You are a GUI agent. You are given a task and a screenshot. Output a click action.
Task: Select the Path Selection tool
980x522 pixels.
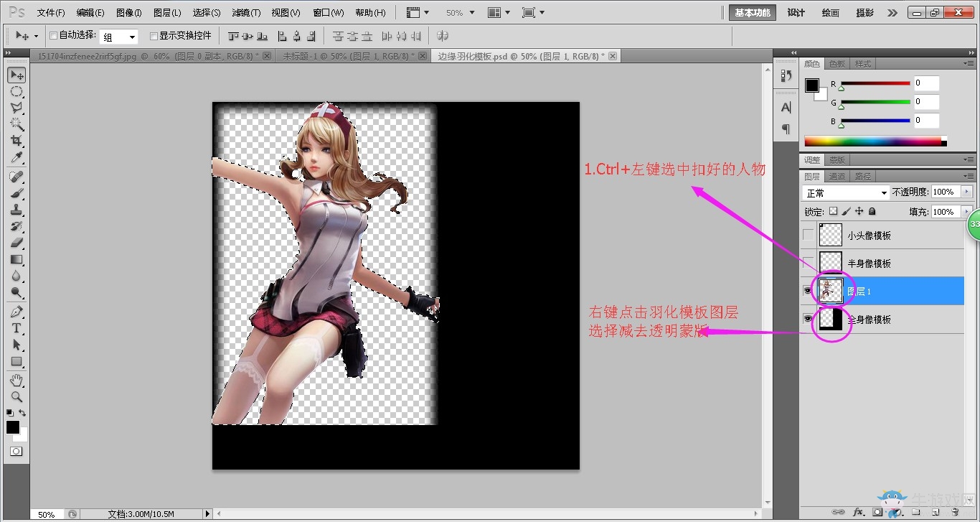pos(16,345)
